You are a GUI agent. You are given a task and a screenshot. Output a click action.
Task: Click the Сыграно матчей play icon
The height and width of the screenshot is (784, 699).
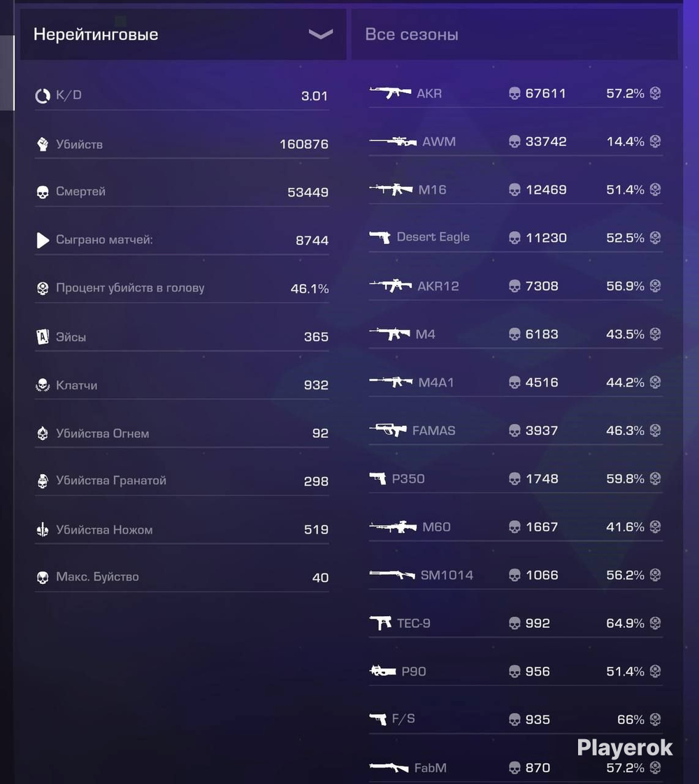point(43,240)
